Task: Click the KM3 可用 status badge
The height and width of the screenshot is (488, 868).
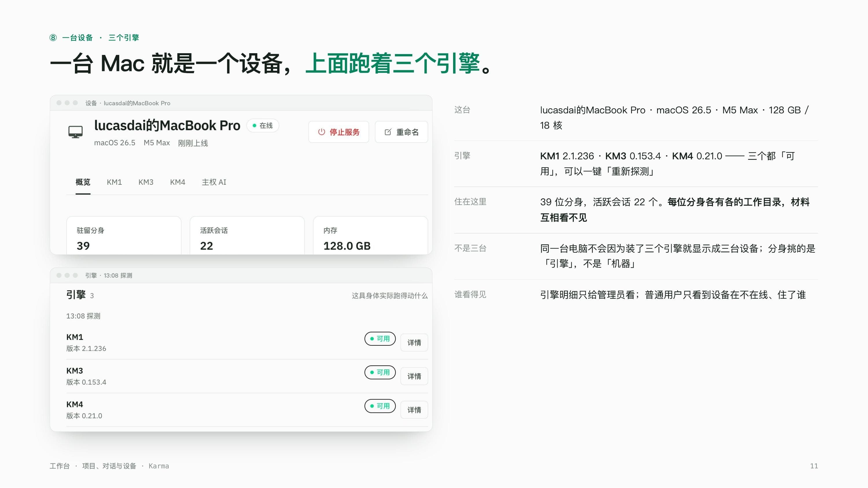Action: coord(380,372)
